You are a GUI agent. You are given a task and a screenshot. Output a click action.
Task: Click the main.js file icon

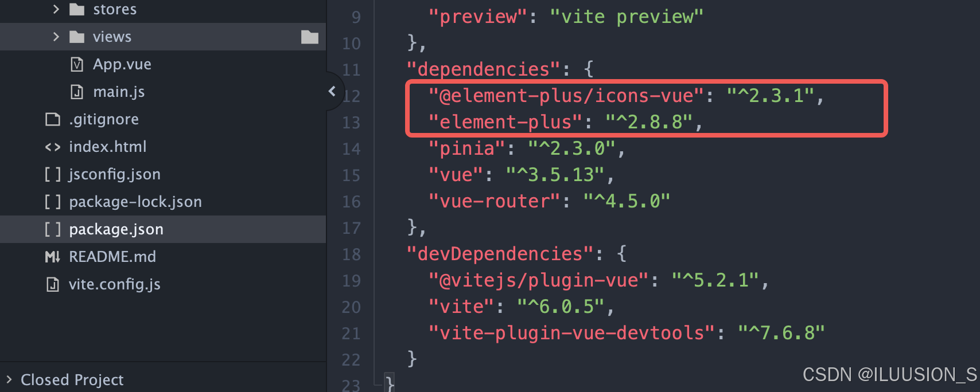pos(77,92)
